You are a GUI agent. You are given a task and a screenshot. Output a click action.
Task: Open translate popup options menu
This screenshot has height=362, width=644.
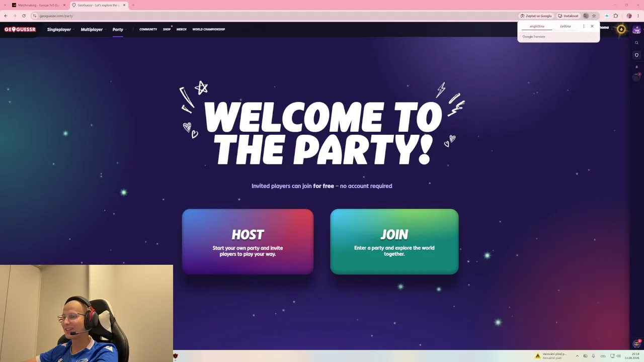point(584,26)
